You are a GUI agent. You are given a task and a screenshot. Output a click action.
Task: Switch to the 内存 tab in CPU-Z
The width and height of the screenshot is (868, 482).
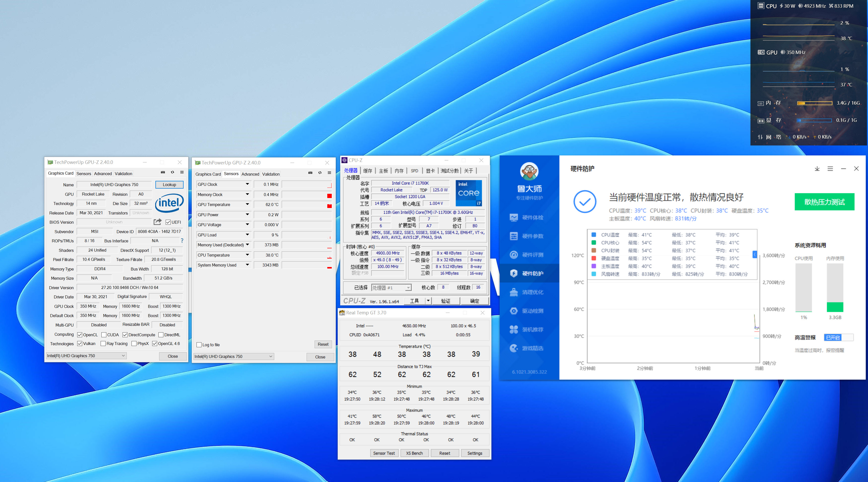[399, 171]
